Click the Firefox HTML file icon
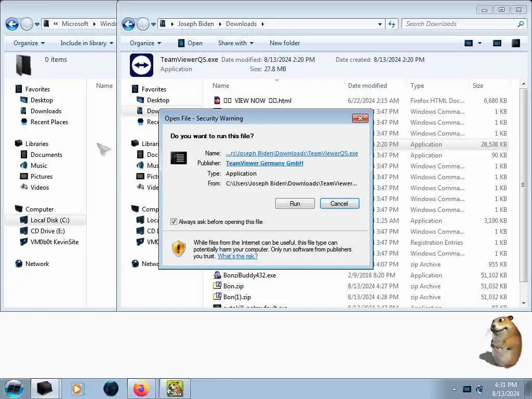The height and width of the screenshot is (399, 532). pos(217,100)
